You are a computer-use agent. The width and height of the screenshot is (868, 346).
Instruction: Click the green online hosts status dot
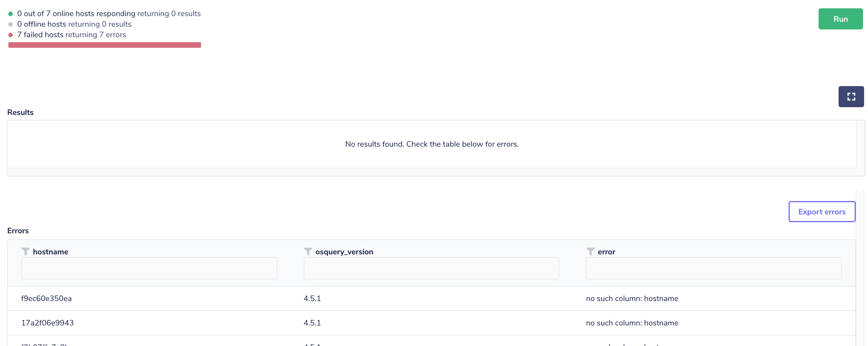coord(11,14)
